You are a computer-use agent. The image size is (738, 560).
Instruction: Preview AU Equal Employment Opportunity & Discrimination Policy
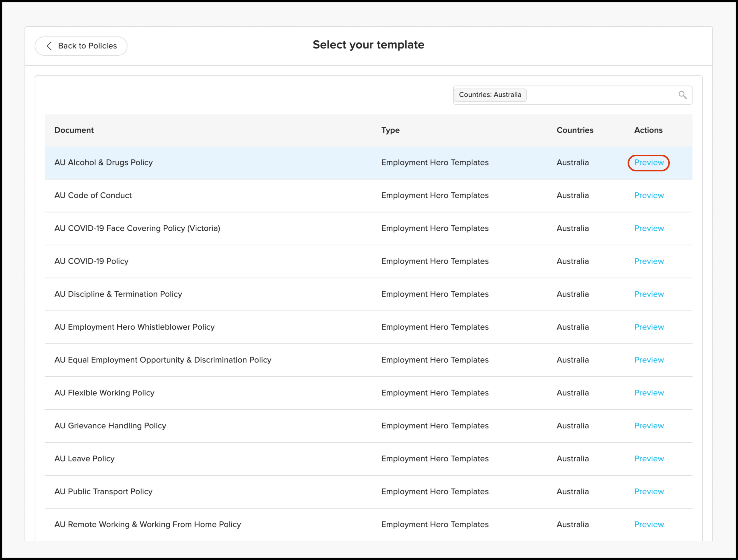click(649, 360)
